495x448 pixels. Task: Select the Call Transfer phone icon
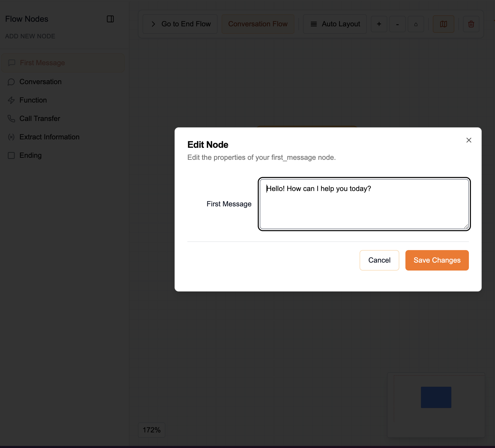12,118
